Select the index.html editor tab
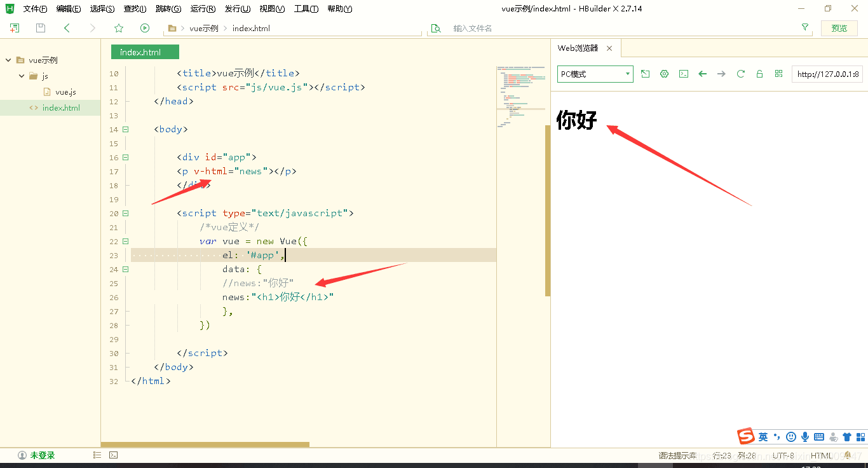Screen dimensions: 868x468 145,52
